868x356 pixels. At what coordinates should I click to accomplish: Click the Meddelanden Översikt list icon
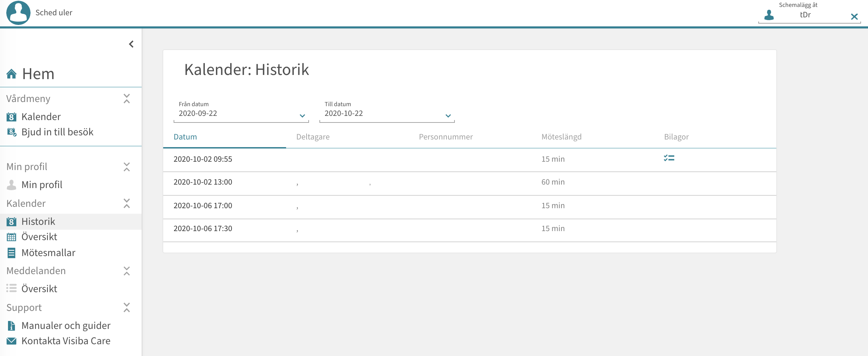pyautogui.click(x=11, y=288)
